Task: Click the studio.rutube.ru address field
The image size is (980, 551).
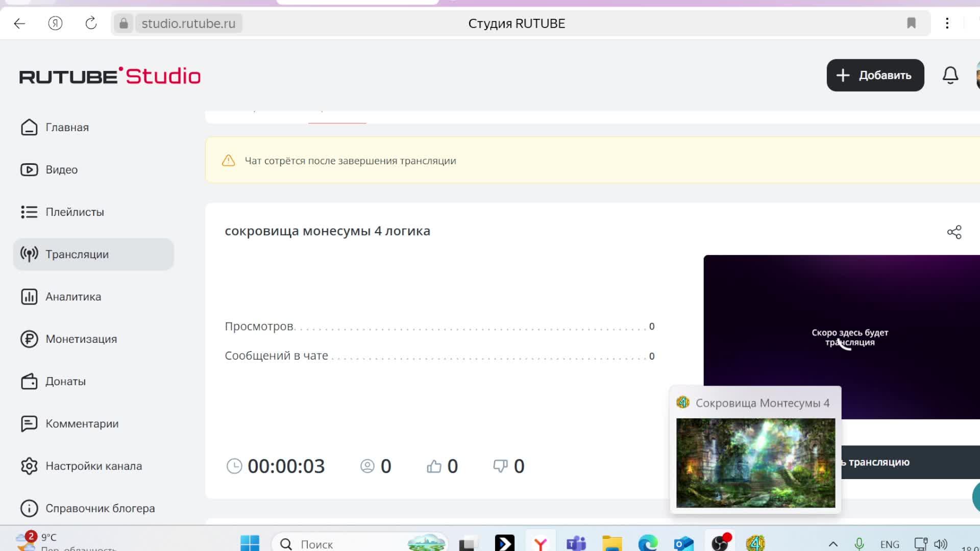Action: 188,23
